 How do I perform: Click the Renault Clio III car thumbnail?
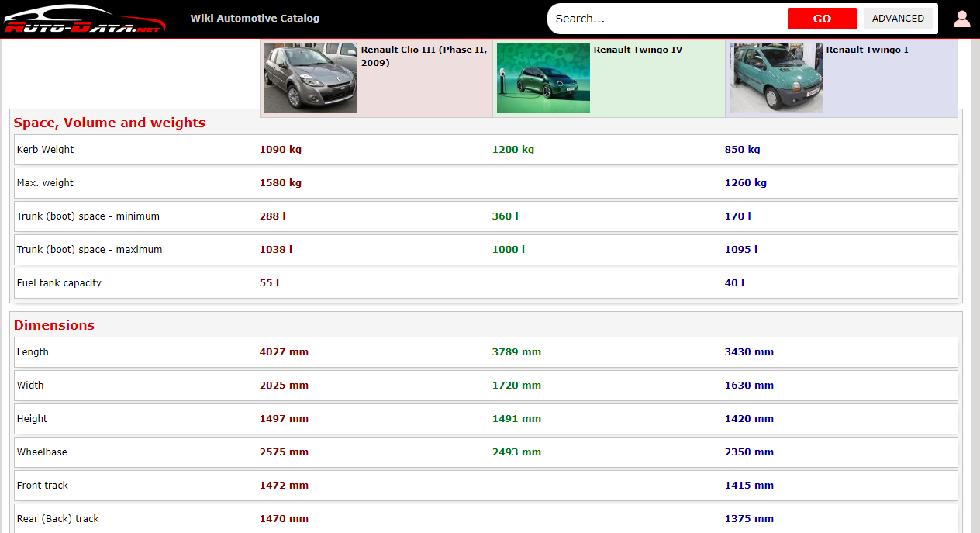310,78
